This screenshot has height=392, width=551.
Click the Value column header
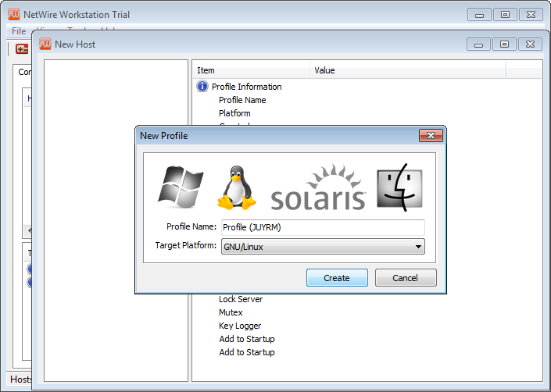pos(408,70)
